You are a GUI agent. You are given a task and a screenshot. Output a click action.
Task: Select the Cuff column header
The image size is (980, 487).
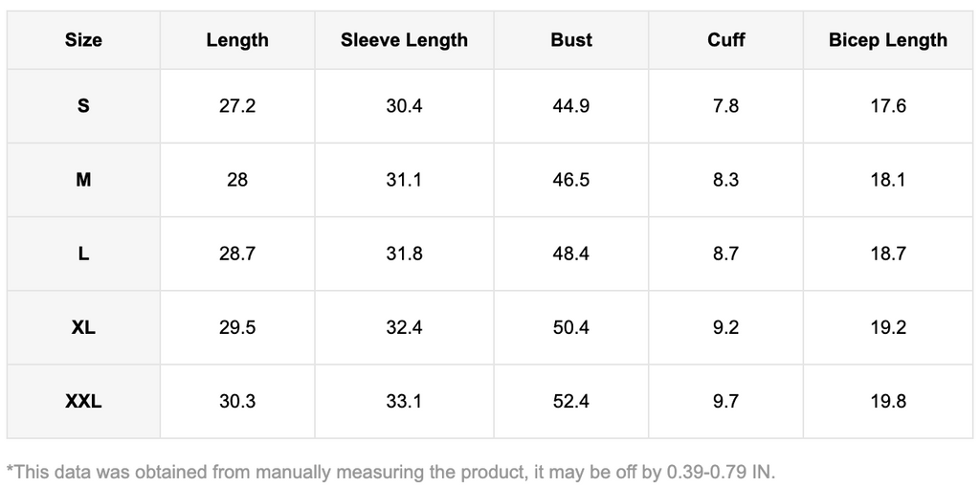point(726,40)
